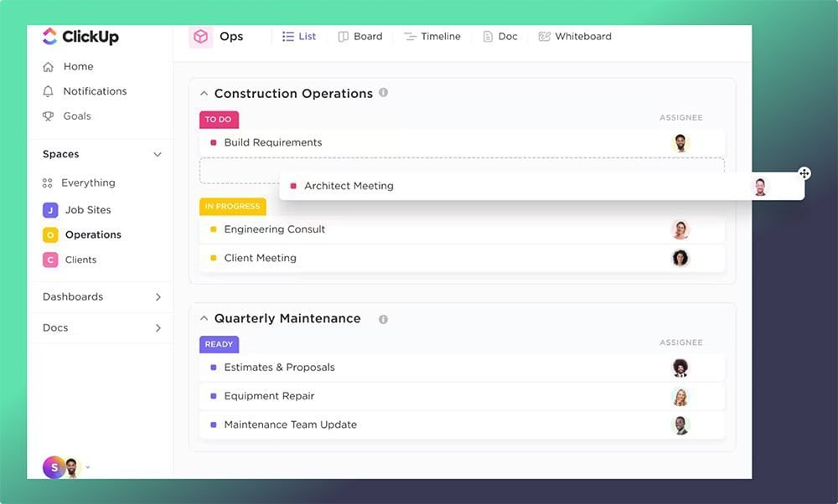Viewport: 838px width, 504px height.
Task: Expand the Spaces section chevron
Action: click(x=158, y=154)
